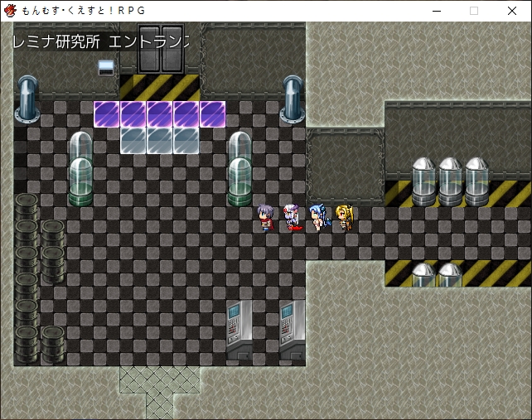Click the third silver-capped glass tank
This screenshot has height=420, width=532.
[x=476, y=182]
